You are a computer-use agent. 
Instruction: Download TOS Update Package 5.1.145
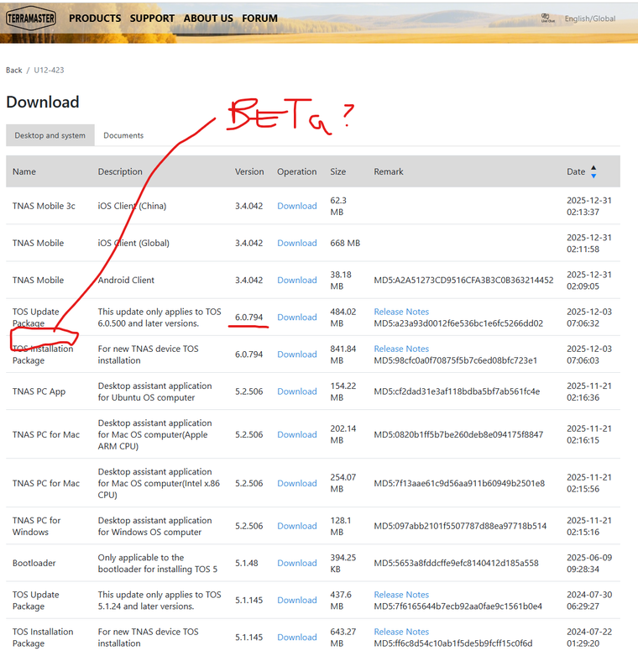[296, 600]
